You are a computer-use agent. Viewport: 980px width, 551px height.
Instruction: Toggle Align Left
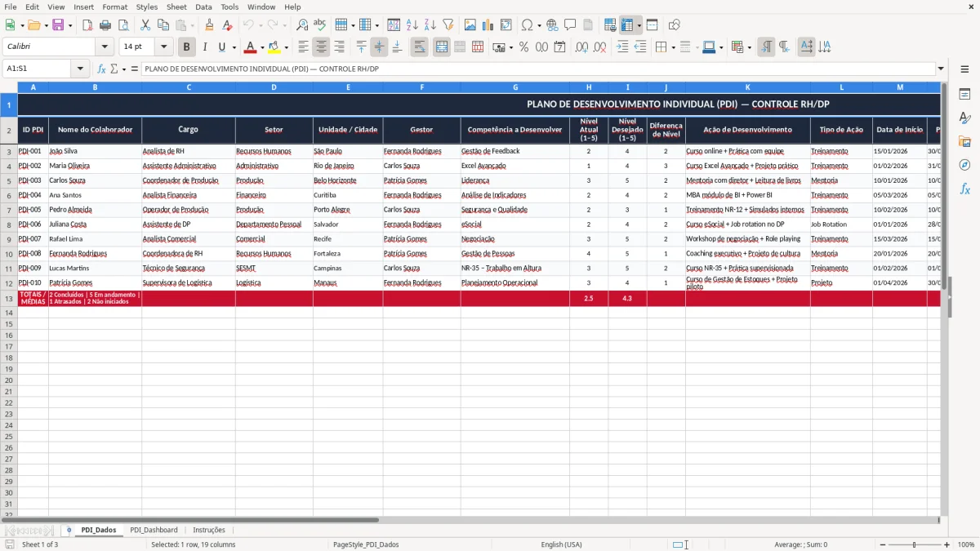coord(304,47)
